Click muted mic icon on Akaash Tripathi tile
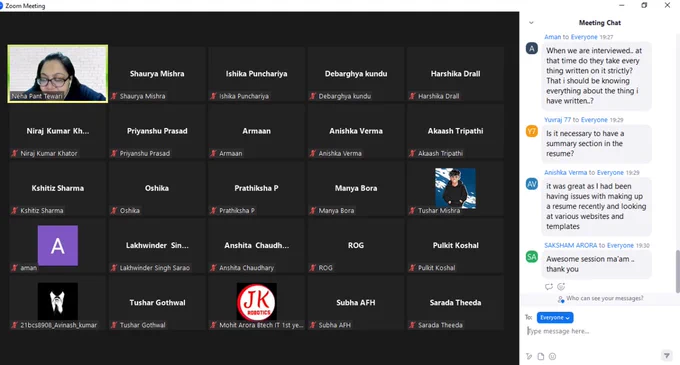Screen dimensions: 680x365 pos(412,153)
